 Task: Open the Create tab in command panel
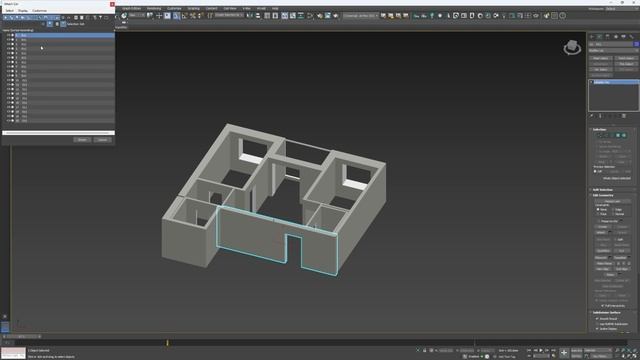592,37
